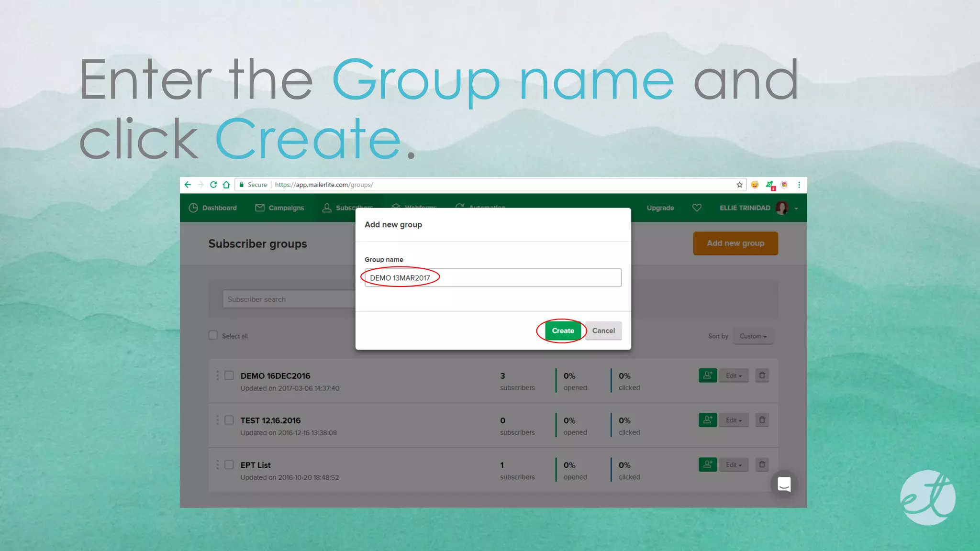Click the secure padlock icon in address bar
This screenshot has width=980, height=551.
pyautogui.click(x=242, y=185)
